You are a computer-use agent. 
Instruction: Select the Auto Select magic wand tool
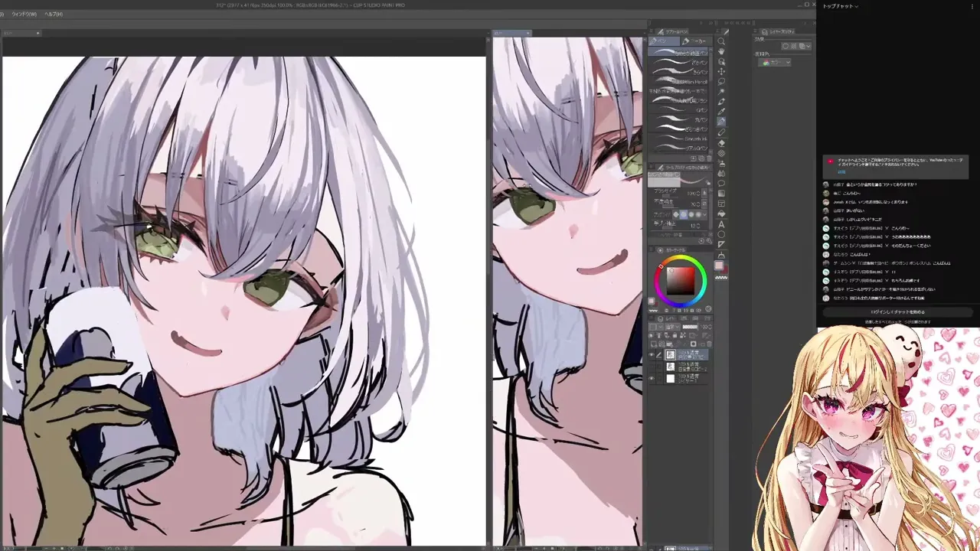pos(721,92)
